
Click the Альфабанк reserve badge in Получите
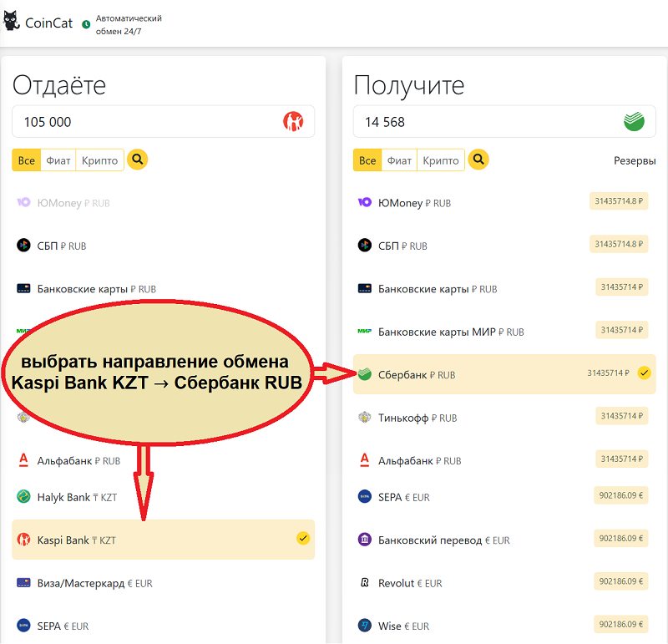pos(621,459)
